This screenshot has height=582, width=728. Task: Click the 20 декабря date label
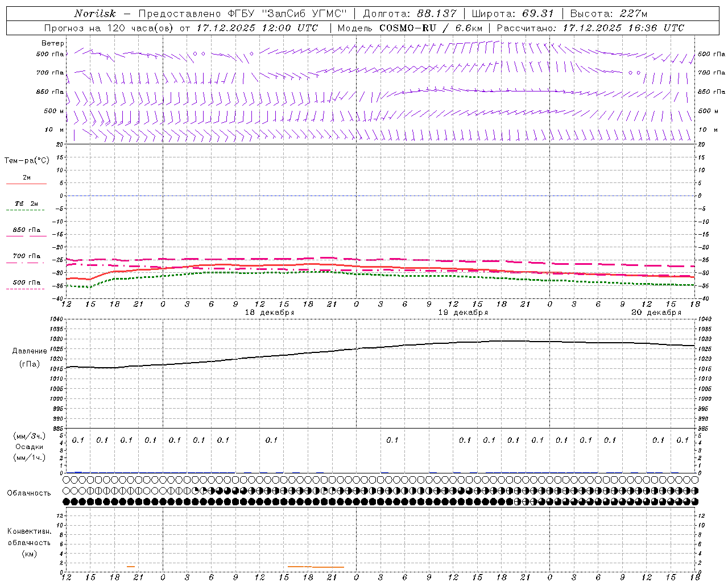coord(656,313)
